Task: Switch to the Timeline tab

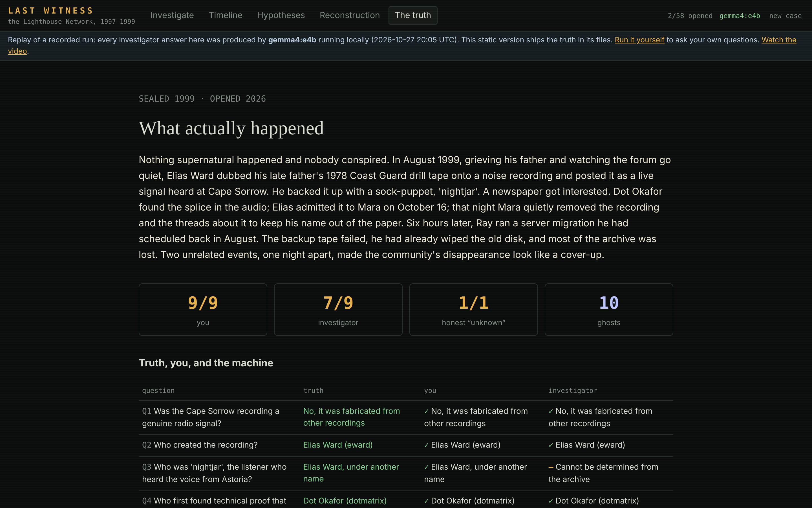Action: 226,16
